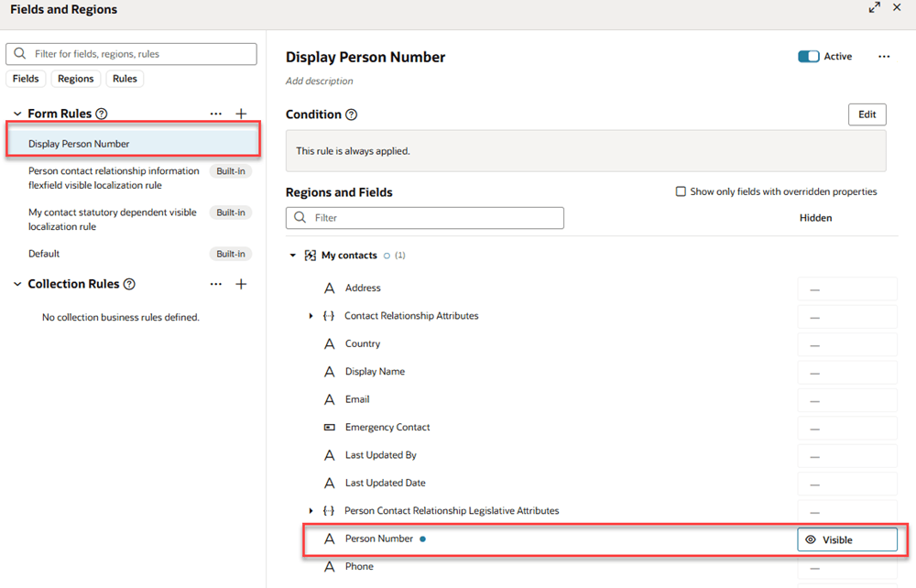
Task: Click the Phone field text icon
Action: [x=330, y=567]
